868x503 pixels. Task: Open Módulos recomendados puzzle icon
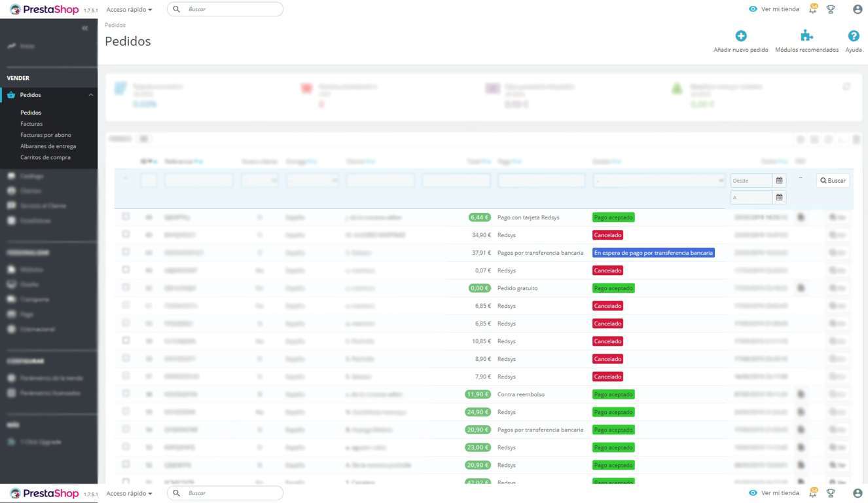(x=806, y=36)
